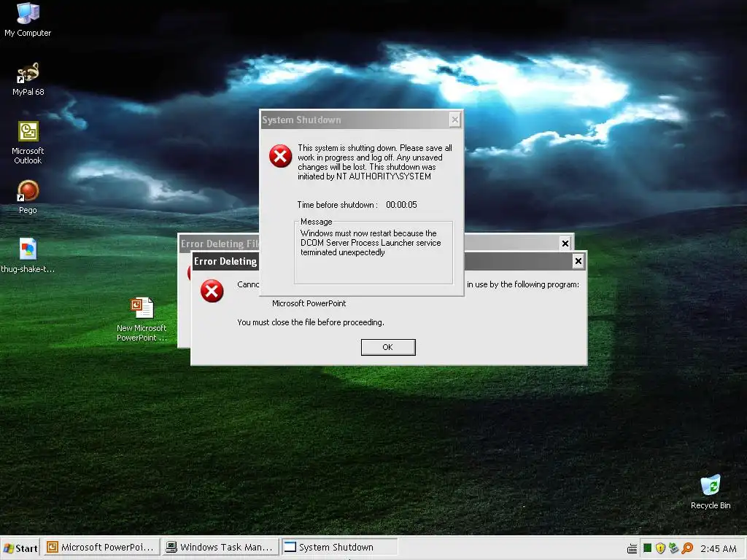This screenshot has width=747, height=560.
Task: Click the front Error Deleting title bar text
Action: click(225, 262)
